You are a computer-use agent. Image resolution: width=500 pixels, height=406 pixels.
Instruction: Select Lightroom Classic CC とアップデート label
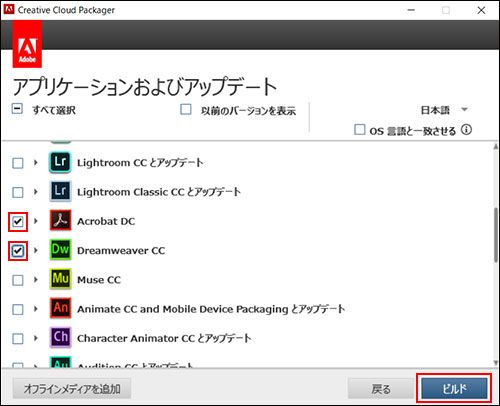point(159,192)
